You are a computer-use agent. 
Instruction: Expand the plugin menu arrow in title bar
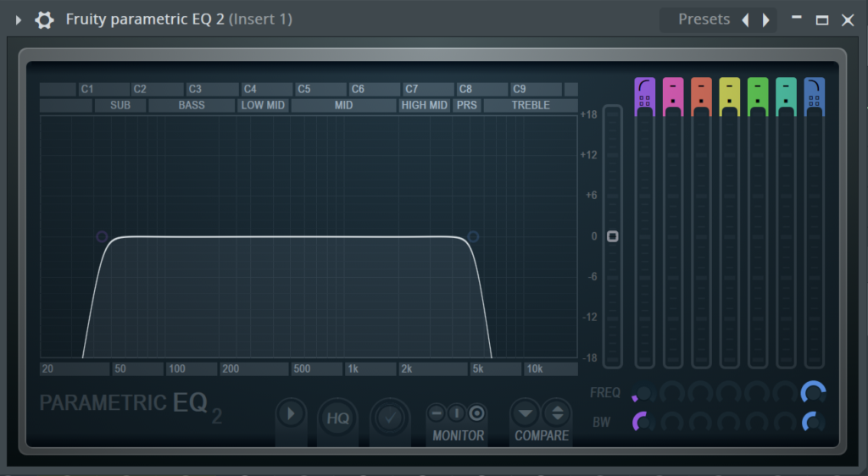point(19,19)
